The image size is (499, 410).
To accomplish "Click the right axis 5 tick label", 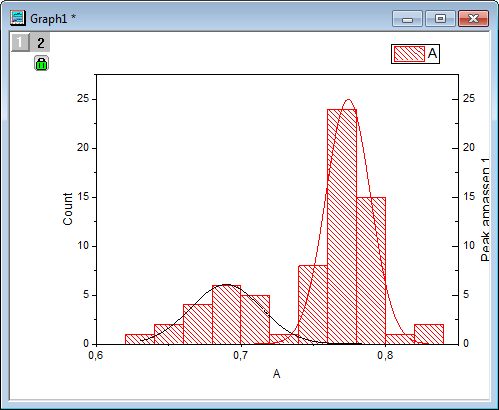I will point(466,295).
